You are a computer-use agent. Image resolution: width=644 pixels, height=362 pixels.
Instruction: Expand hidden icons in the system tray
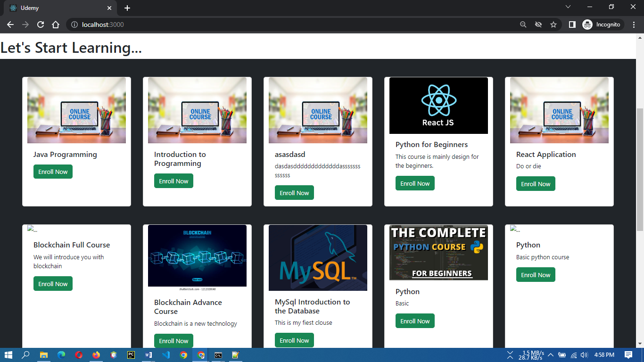[550, 355]
